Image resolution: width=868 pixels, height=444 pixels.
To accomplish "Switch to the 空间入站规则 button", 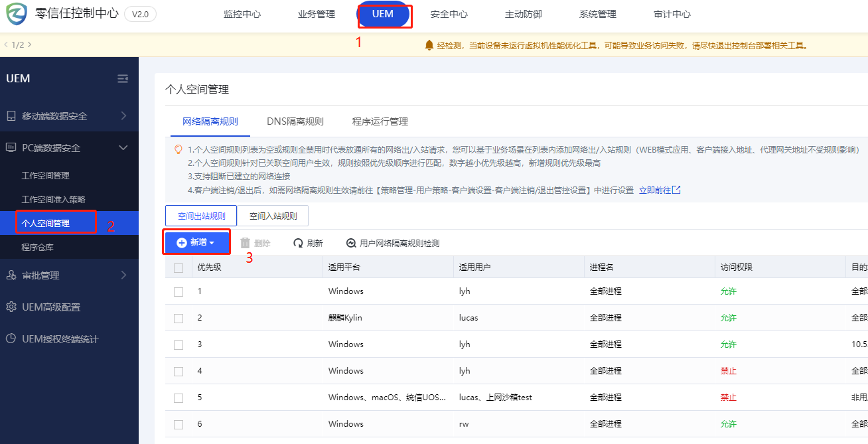I will (x=273, y=216).
